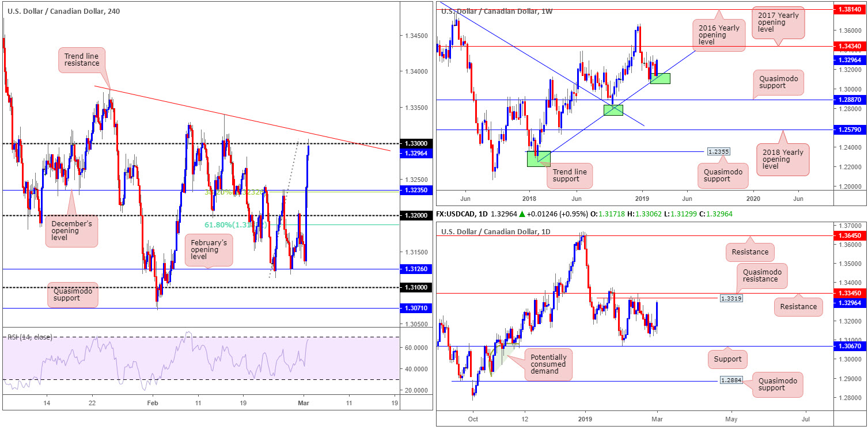Screen dimensions: 868x430
Task: Click 'Feb' on the 240 chart date axis
Action: 152,403
